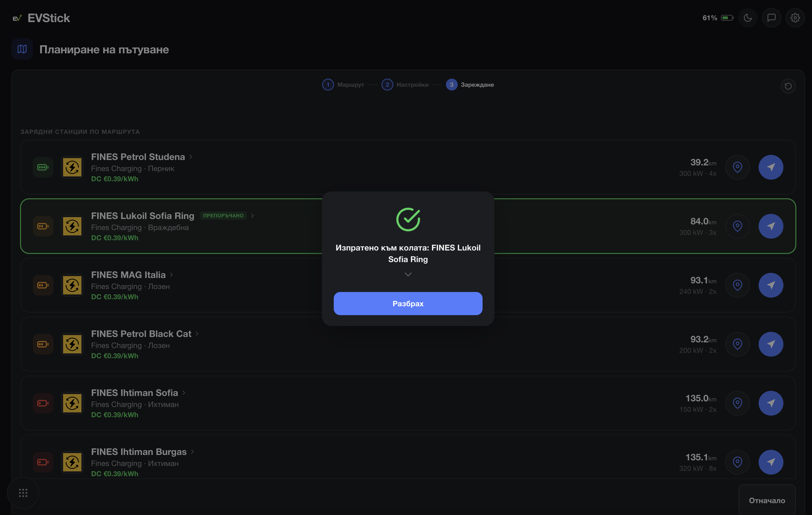Open FINES Petrol Studena station title
812x515 pixels.
[138, 156]
